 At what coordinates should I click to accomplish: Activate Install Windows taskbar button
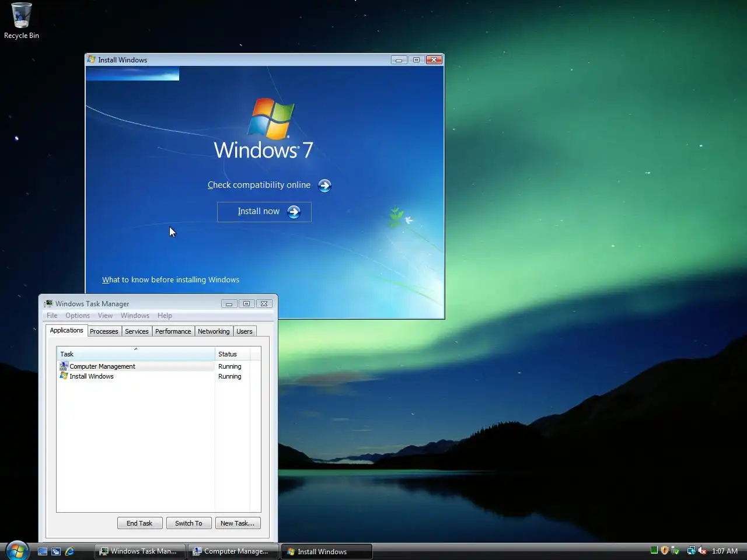pyautogui.click(x=327, y=551)
